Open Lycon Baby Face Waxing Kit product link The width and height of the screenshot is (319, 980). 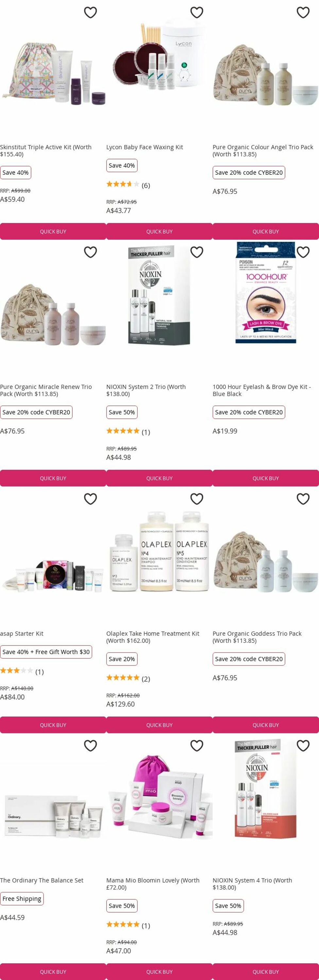[145, 147]
